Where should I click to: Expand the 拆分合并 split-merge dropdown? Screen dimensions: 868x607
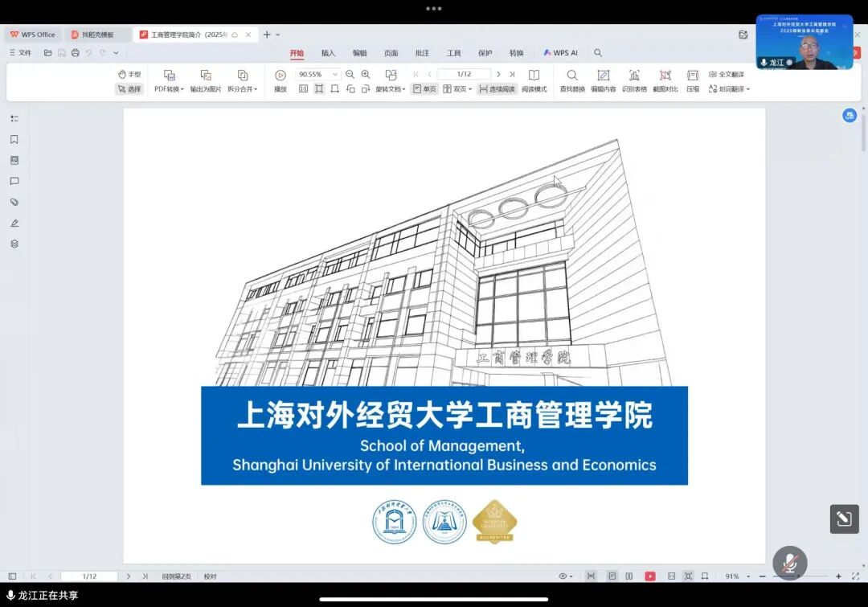(x=242, y=89)
